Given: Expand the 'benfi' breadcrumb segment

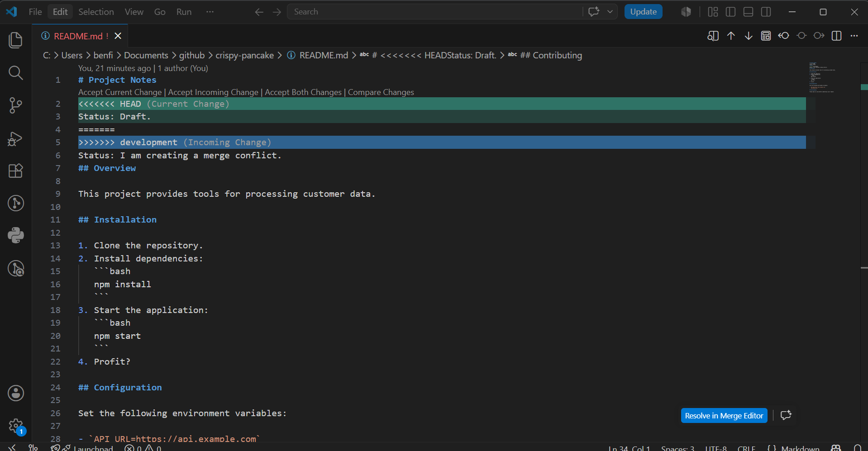Looking at the screenshot, I should [103, 55].
